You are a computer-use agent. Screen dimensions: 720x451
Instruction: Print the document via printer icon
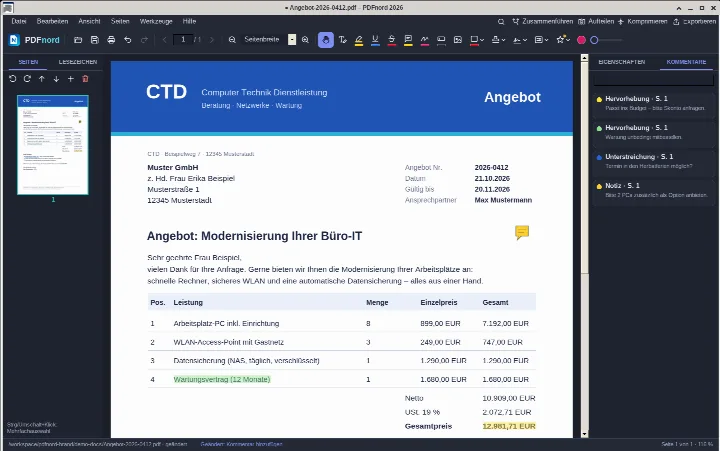click(x=111, y=40)
